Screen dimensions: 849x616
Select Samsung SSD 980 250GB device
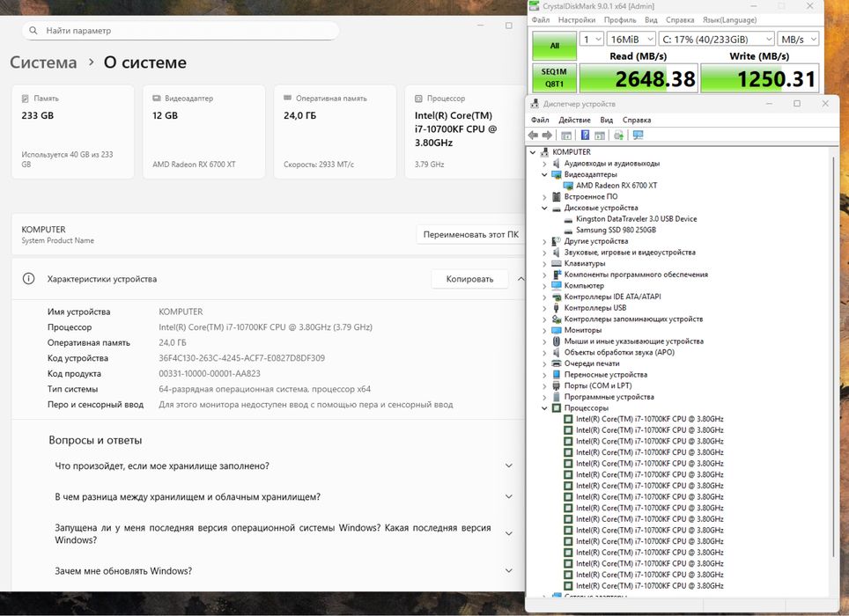click(616, 230)
